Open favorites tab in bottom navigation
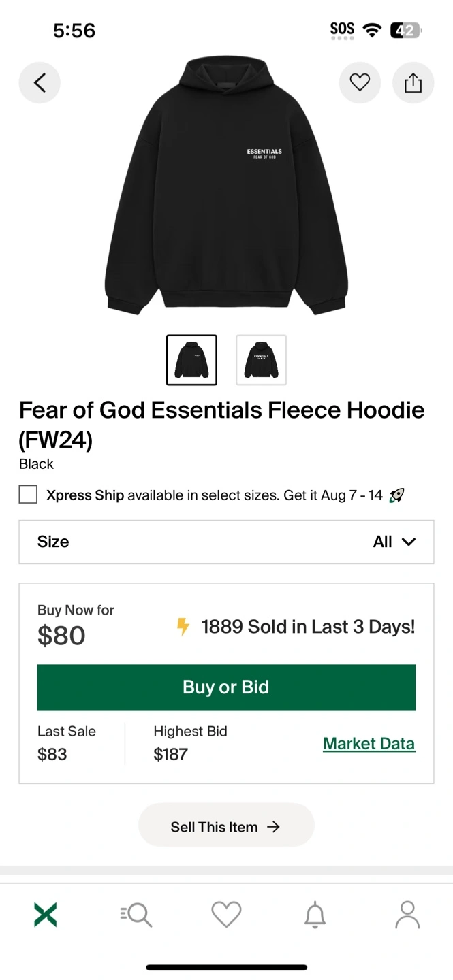Viewport: 453px width, 980px height. 226,915
